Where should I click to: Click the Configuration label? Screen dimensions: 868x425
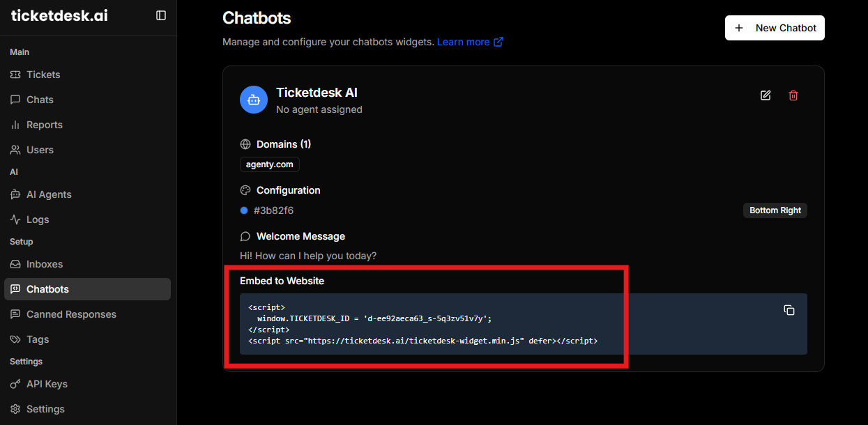pos(289,190)
